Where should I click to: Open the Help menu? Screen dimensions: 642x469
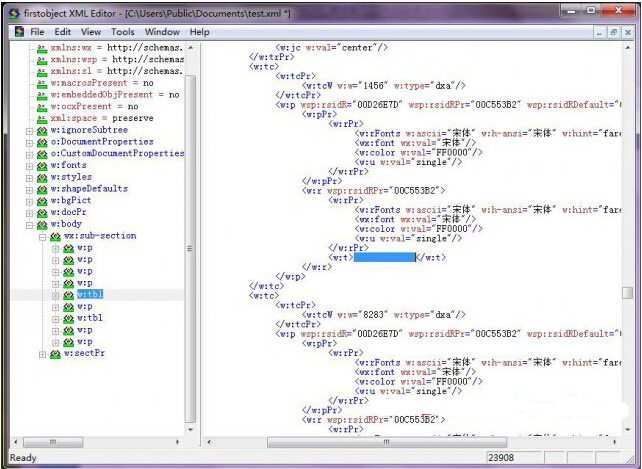click(x=200, y=32)
